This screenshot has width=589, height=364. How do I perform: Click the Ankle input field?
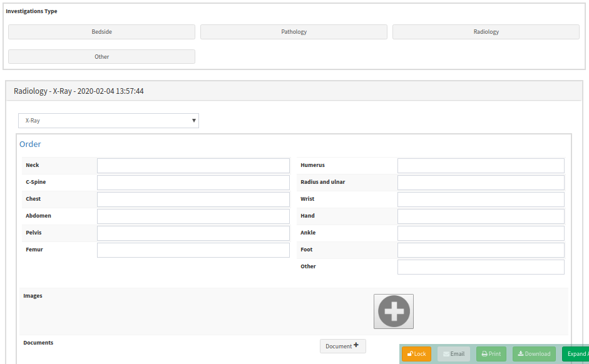[x=480, y=233]
